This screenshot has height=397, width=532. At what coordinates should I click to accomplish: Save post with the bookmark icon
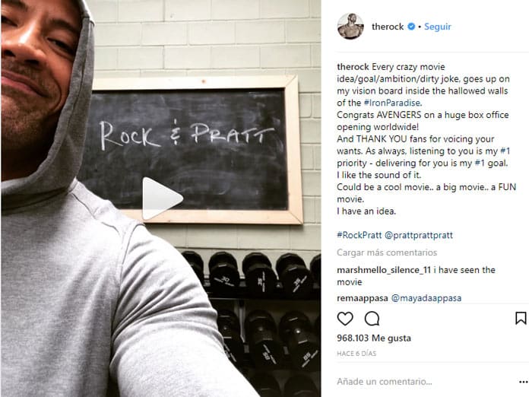coord(521,318)
